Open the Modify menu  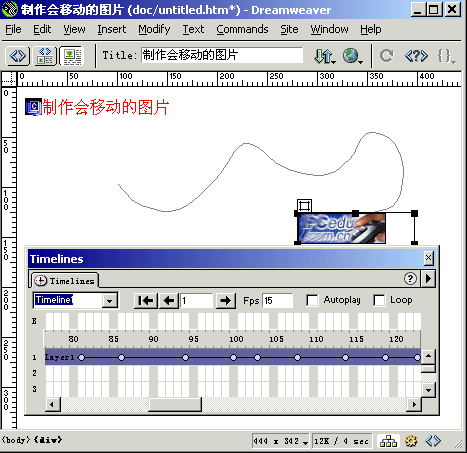pos(154,29)
